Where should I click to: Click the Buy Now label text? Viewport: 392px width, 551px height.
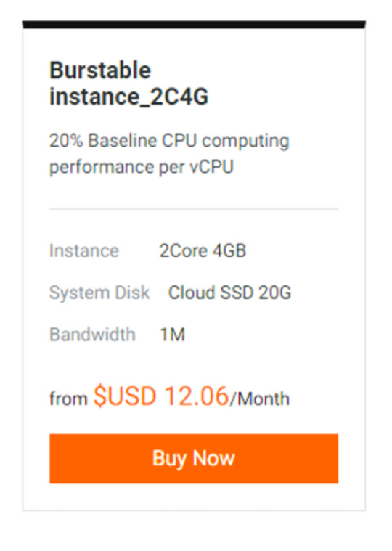coord(194,459)
